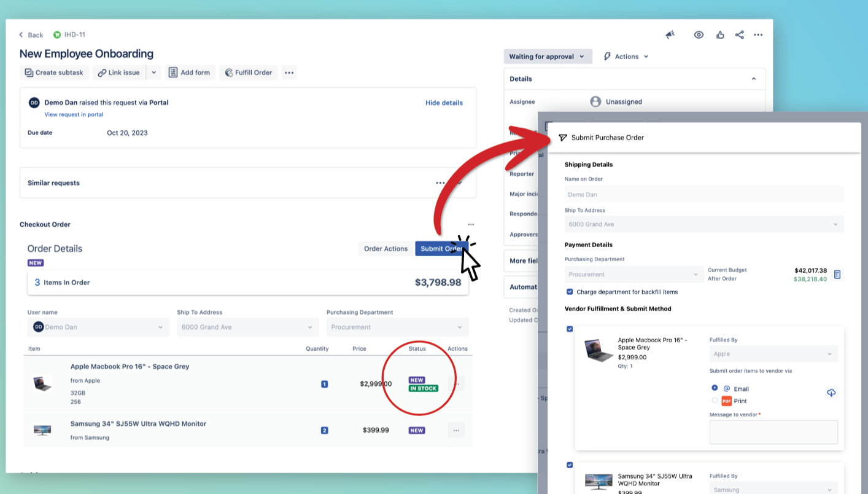Click the 3 Items in Order summary
Screen dimensions: 868x494
(62, 283)
